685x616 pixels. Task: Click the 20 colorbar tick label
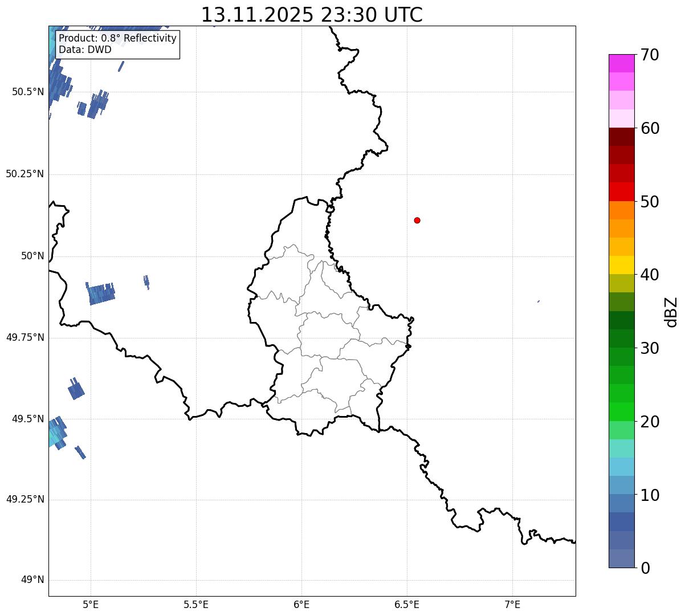650,422
